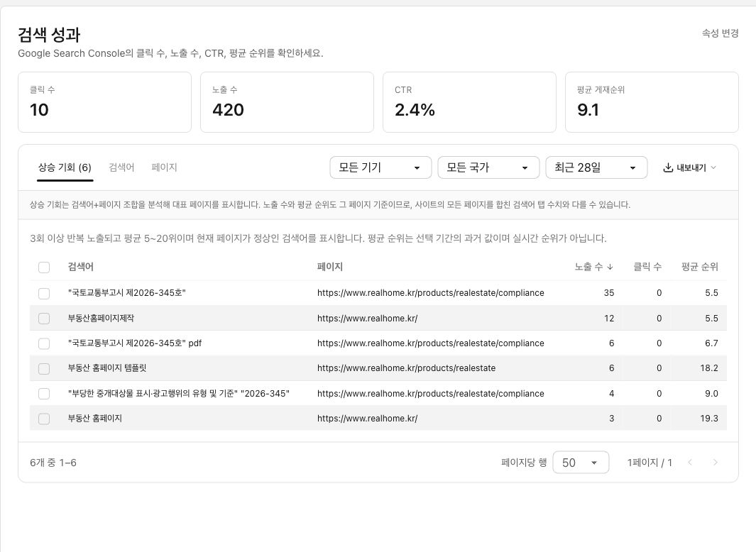The width and height of the screenshot is (756, 552).
Task: Click the 검색 성과 page heading
Action: click(49, 35)
